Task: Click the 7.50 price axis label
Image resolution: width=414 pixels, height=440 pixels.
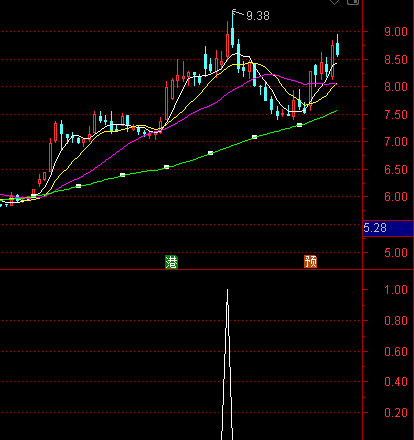Action: pos(396,115)
